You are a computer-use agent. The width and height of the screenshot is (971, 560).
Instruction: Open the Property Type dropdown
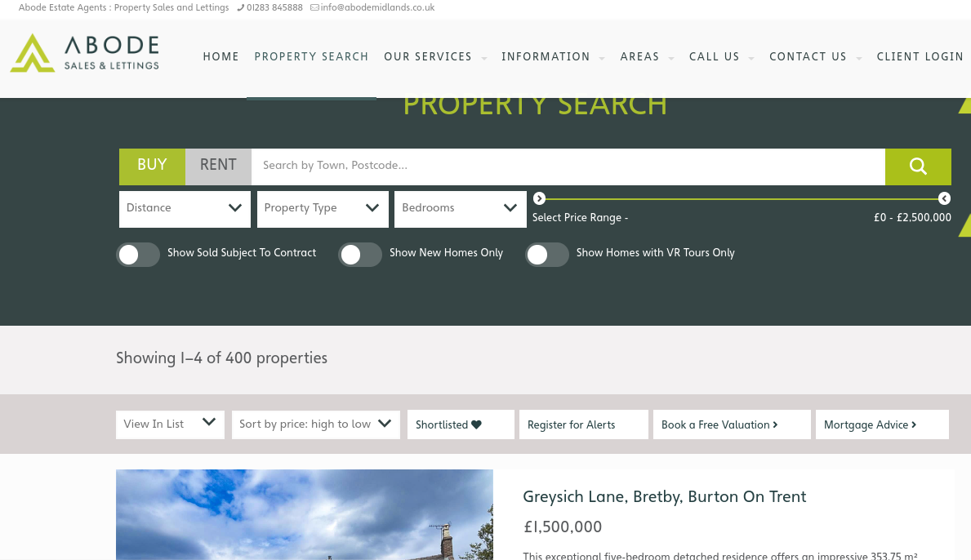click(323, 209)
